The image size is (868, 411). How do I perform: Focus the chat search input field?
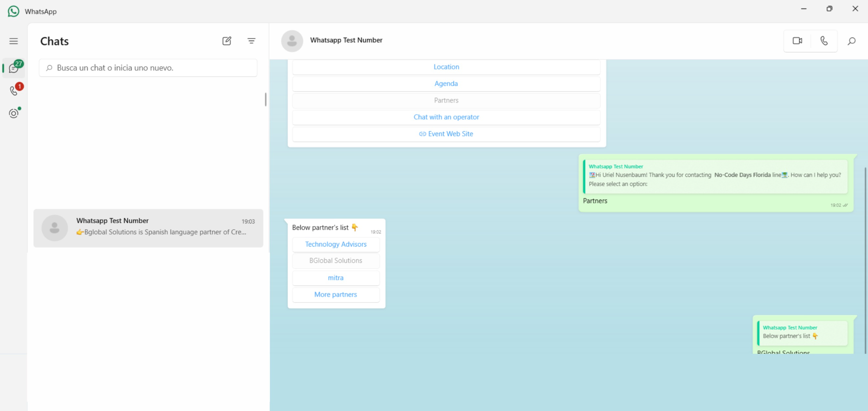click(x=148, y=68)
